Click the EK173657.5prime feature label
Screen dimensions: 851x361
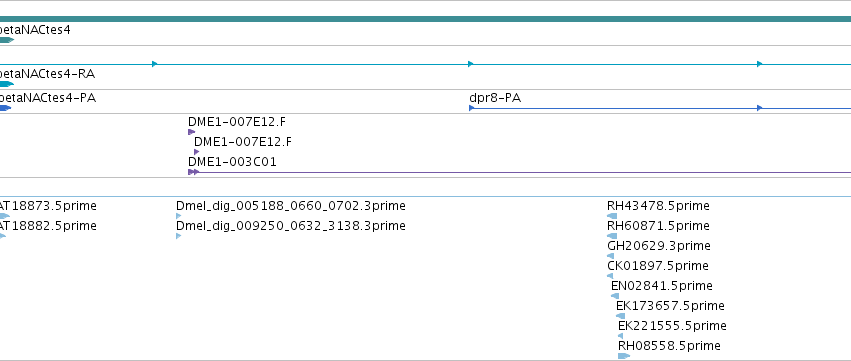[670, 306]
